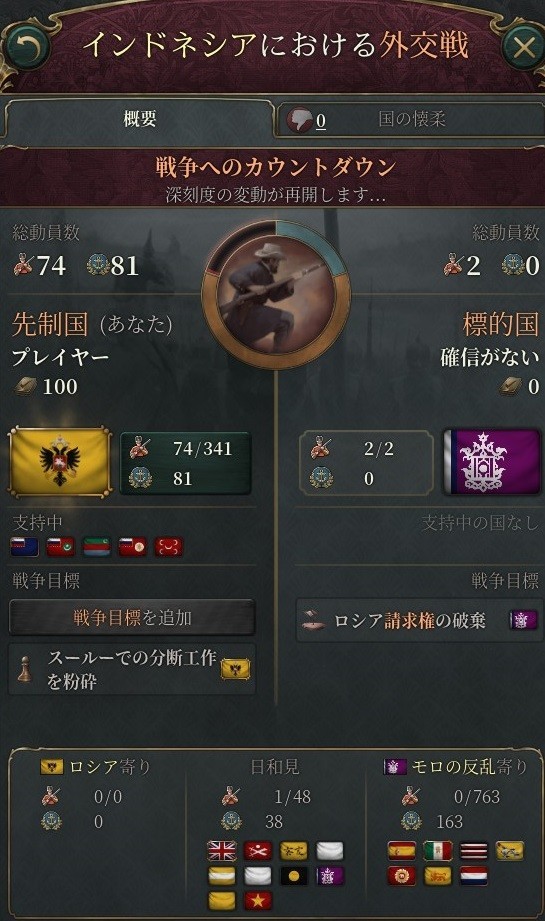
Task: Click the central rifleman escalation dial
Action: coord(275,293)
